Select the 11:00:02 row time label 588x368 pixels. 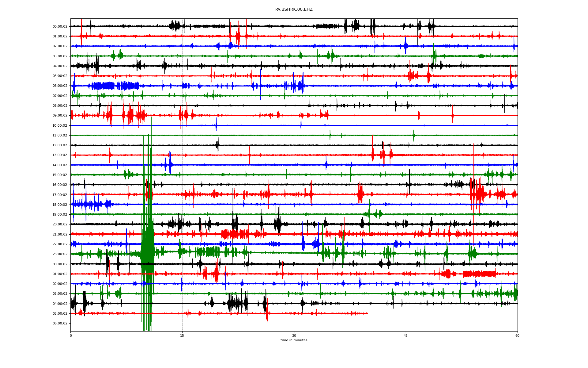(x=60, y=136)
